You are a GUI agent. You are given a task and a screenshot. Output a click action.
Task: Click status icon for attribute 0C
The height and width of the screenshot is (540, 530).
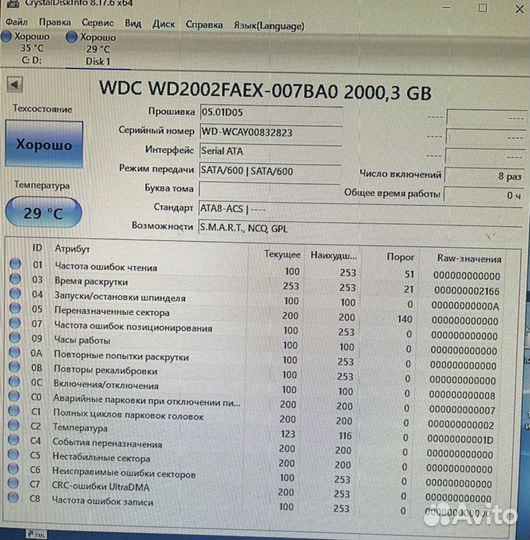tap(14, 382)
